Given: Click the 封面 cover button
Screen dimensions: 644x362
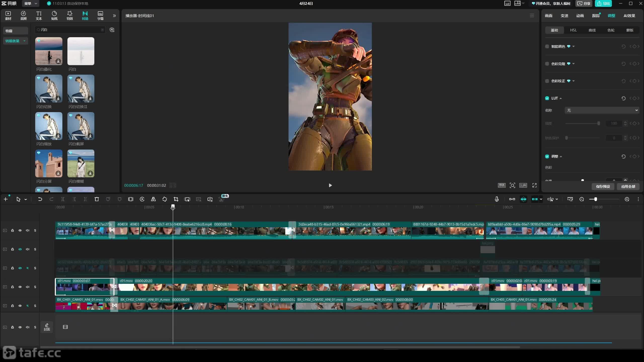Looking at the screenshot, I should 47,327.
